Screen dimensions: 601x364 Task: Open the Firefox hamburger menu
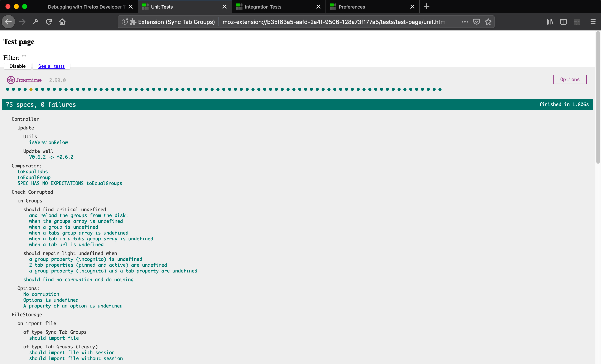[593, 22]
